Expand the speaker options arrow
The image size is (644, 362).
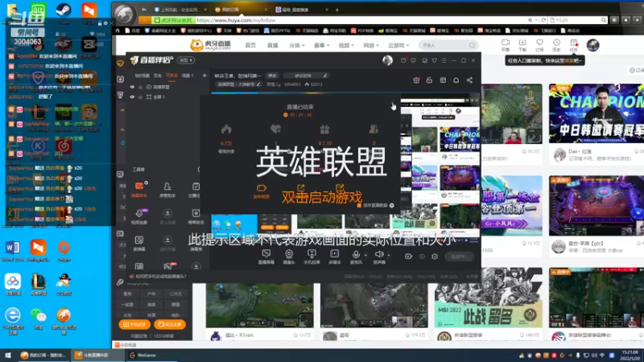[389, 255]
